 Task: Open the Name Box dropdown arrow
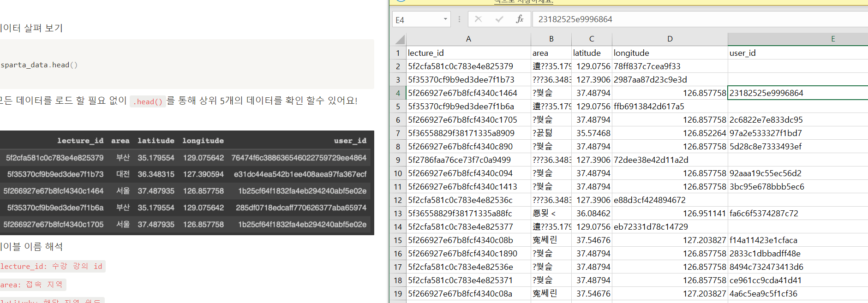point(445,19)
